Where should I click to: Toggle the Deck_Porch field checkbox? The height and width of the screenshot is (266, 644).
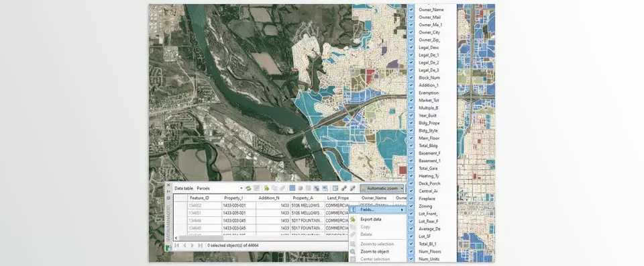pos(411,183)
